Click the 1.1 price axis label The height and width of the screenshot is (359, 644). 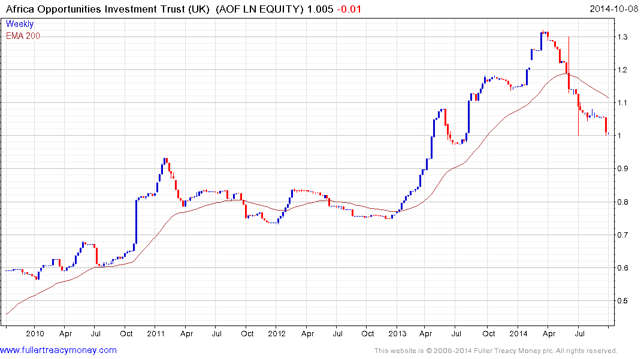[x=622, y=103]
